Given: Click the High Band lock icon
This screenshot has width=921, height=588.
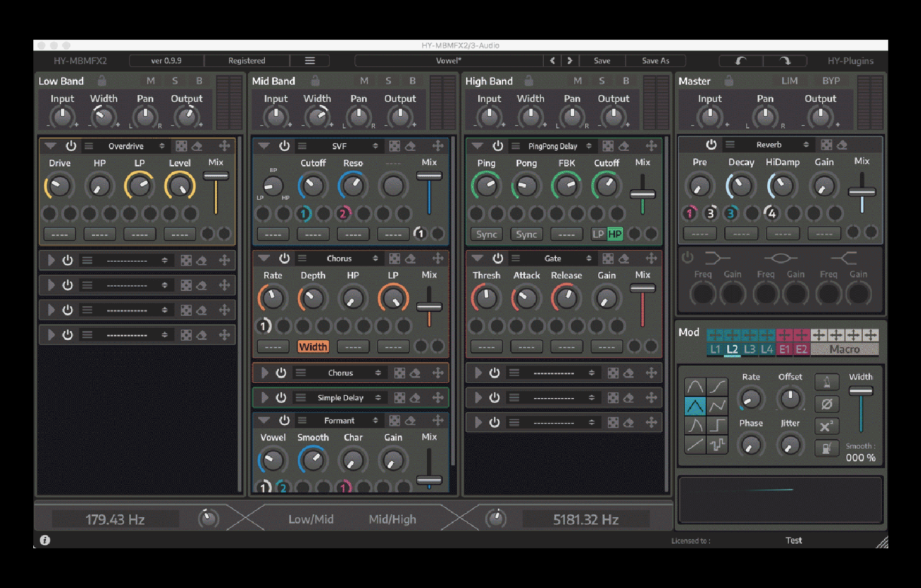Looking at the screenshot, I should (529, 80).
